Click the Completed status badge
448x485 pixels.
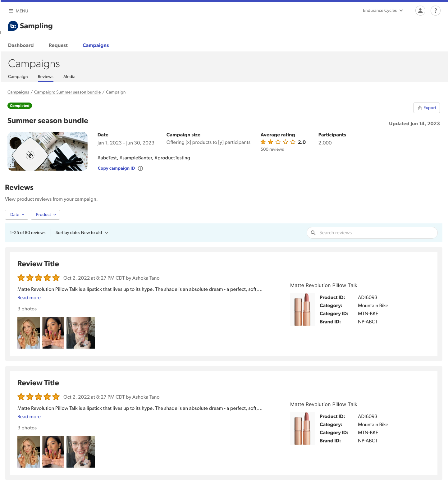pyautogui.click(x=20, y=106)
